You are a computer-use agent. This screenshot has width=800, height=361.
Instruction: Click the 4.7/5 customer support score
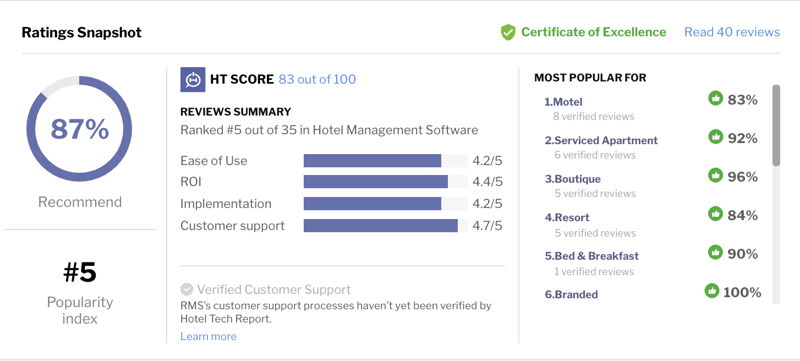coord(487,225)
